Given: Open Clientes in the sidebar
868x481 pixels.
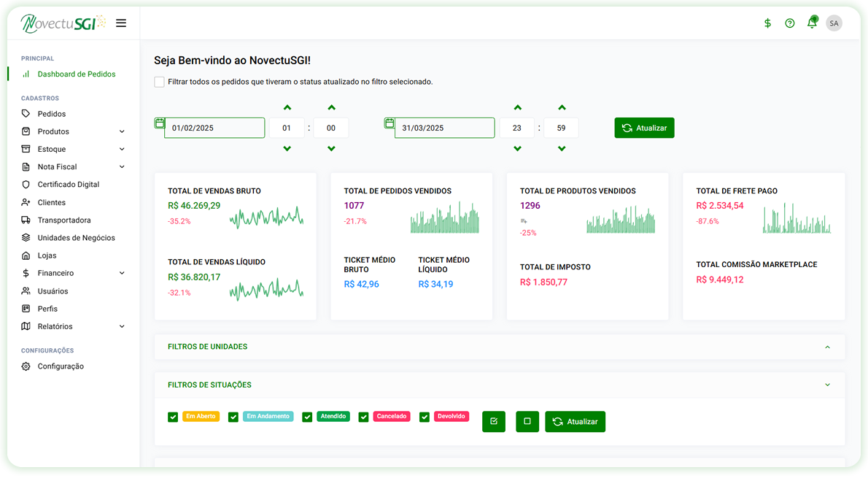Looking at the screenshot, I should tap(51, 203).
